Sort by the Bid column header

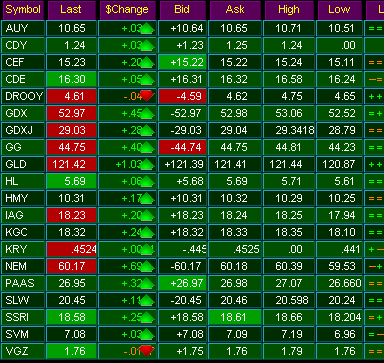[x=182, y=10]
